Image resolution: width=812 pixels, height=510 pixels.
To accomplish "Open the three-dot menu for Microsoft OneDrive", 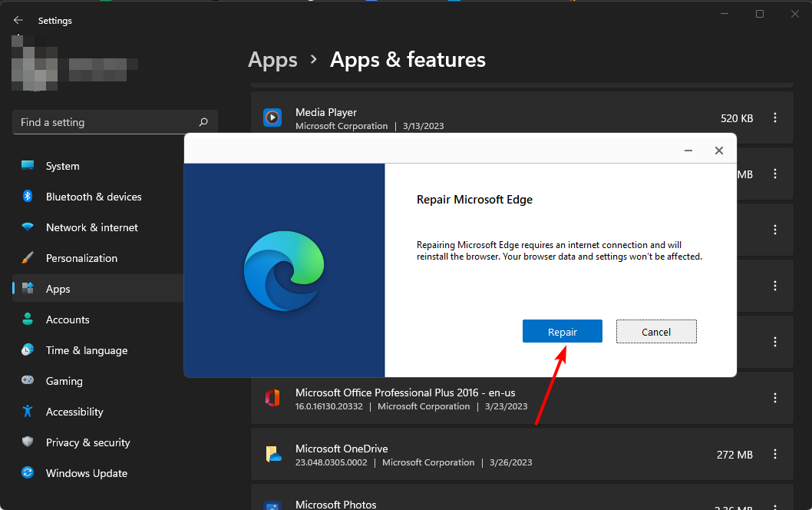I will (x=774, y=455).
